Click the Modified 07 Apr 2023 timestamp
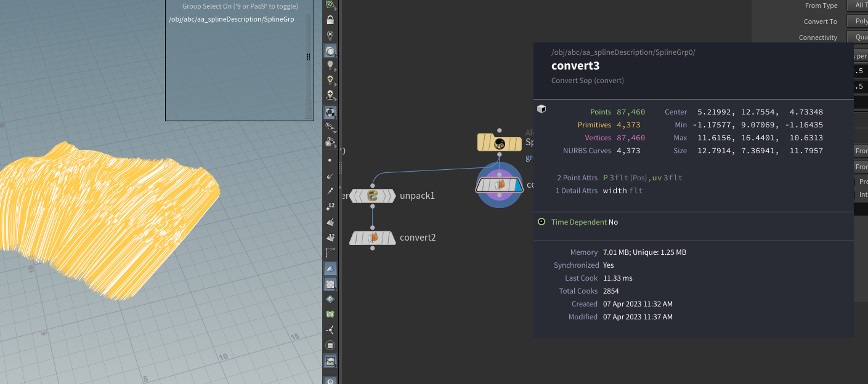Screen dimensions: 868x384 pos(638,317)
